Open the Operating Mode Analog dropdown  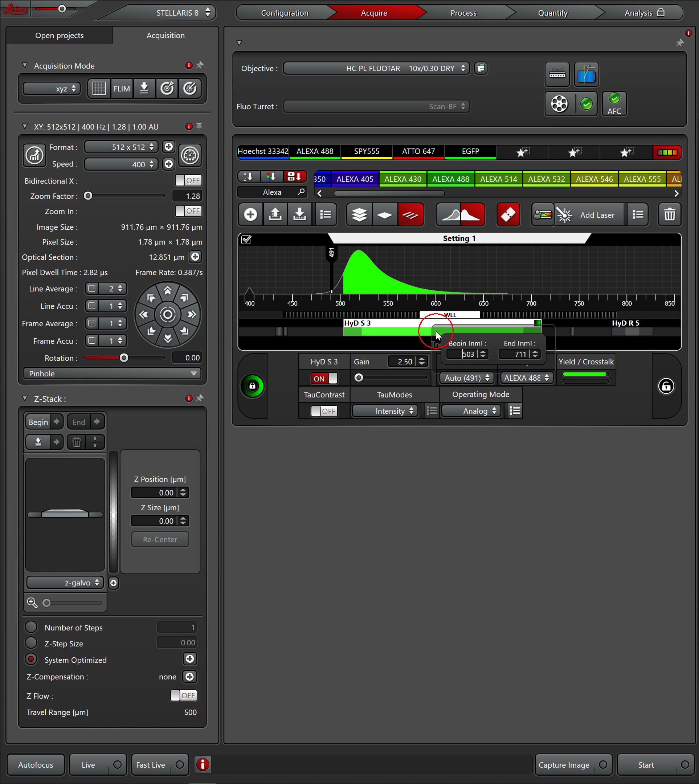click(x=471, y=411)
